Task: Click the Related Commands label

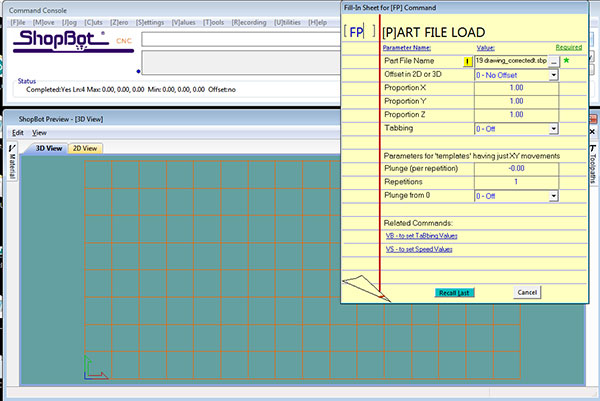Action: tap(418, 223)
